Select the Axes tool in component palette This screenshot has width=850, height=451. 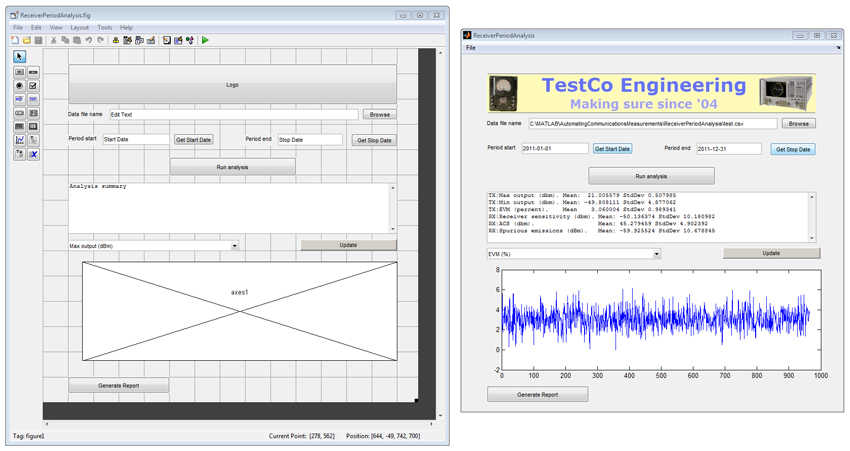[19, 141]
